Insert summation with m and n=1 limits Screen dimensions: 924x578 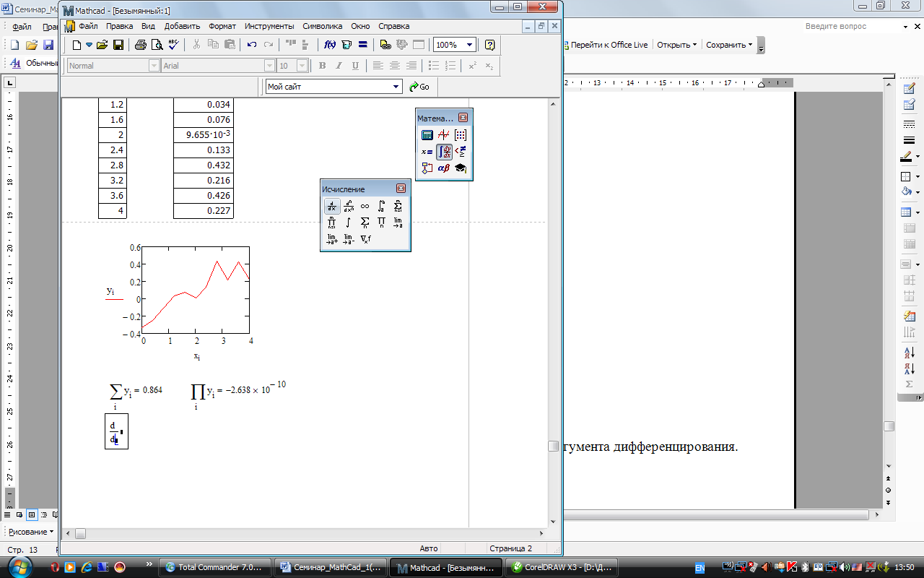pyautogui.click(x=398, y=206)
